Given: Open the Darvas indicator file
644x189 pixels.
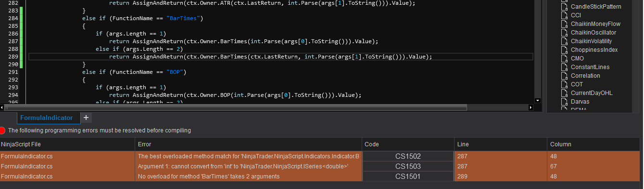Looking at the screenshot, I should (x=580, y=102).
